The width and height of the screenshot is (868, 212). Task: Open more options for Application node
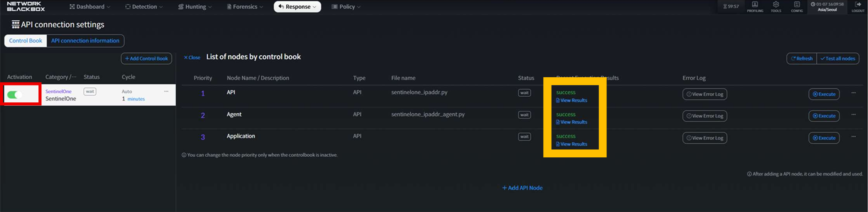(x=853, y=136)
